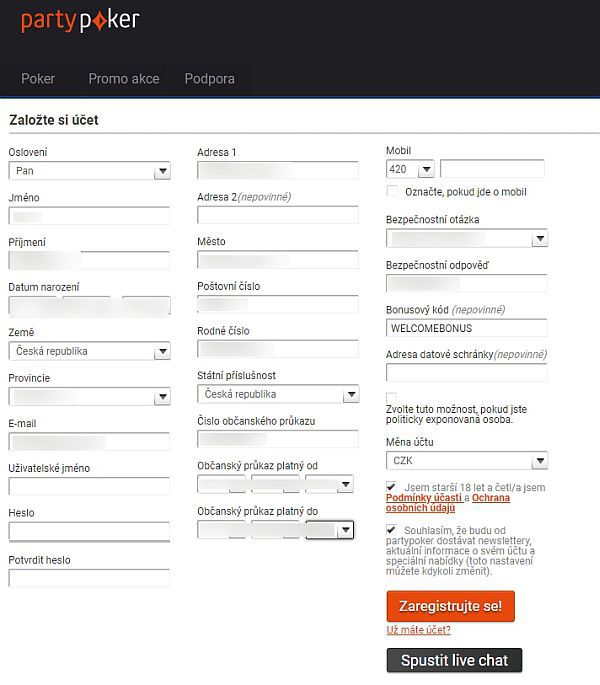The height and width of the screenshot is (685, 600).
Task: Click the Uživatelské jméno input field
Action: point(89,487)
